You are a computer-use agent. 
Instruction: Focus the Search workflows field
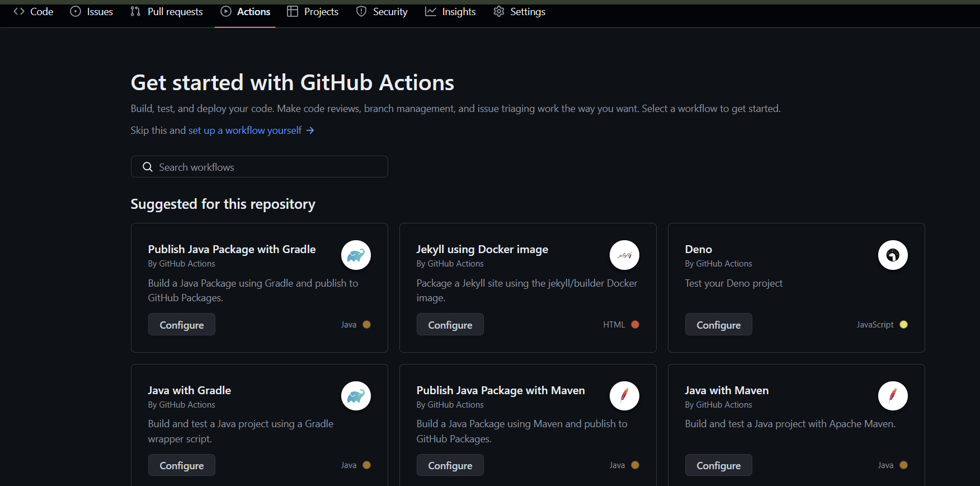point(260,167)
